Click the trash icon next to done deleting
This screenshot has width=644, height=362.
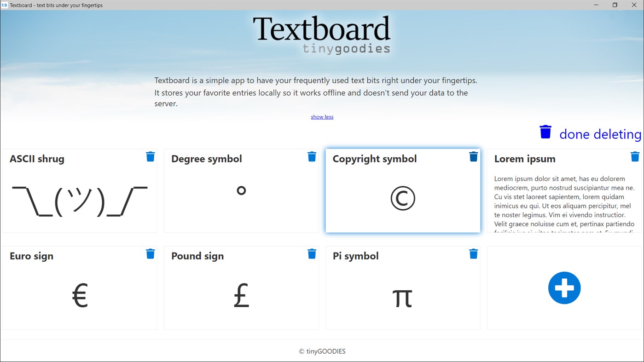point(545,132)
